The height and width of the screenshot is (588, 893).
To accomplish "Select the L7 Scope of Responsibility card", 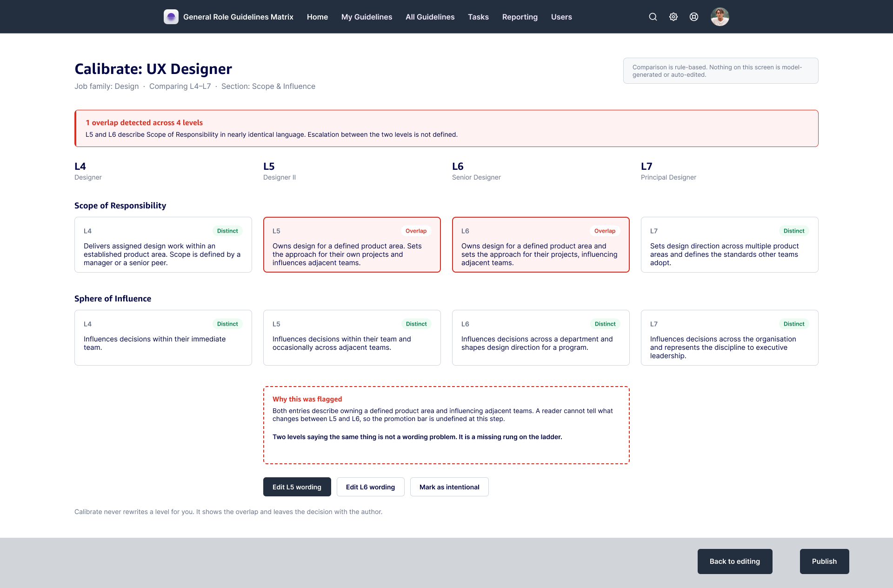I will coord(730,245).
